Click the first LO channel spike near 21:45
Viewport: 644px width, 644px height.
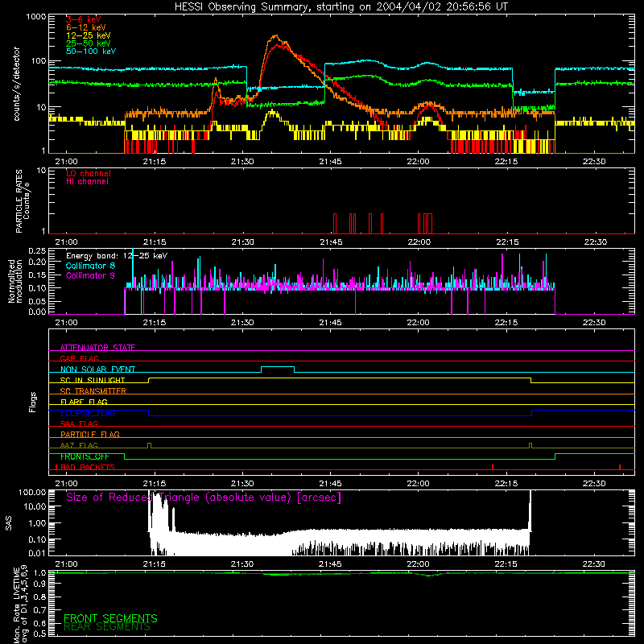tap(335, 224)
